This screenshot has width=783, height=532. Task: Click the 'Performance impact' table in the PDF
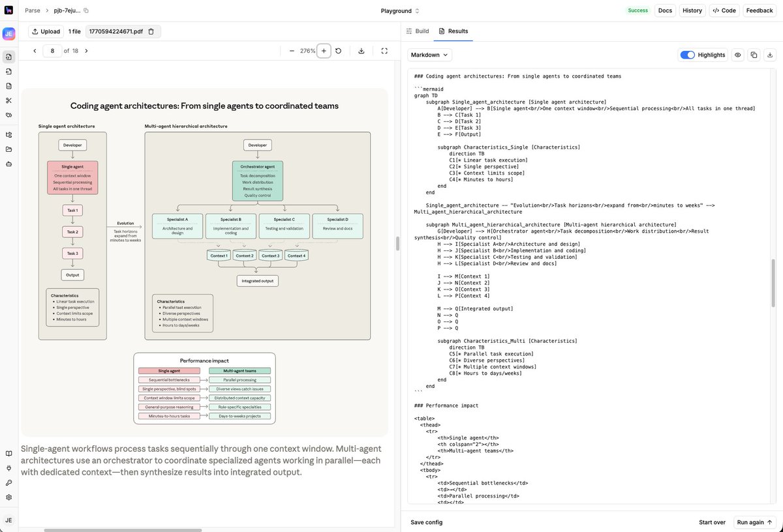204,389
